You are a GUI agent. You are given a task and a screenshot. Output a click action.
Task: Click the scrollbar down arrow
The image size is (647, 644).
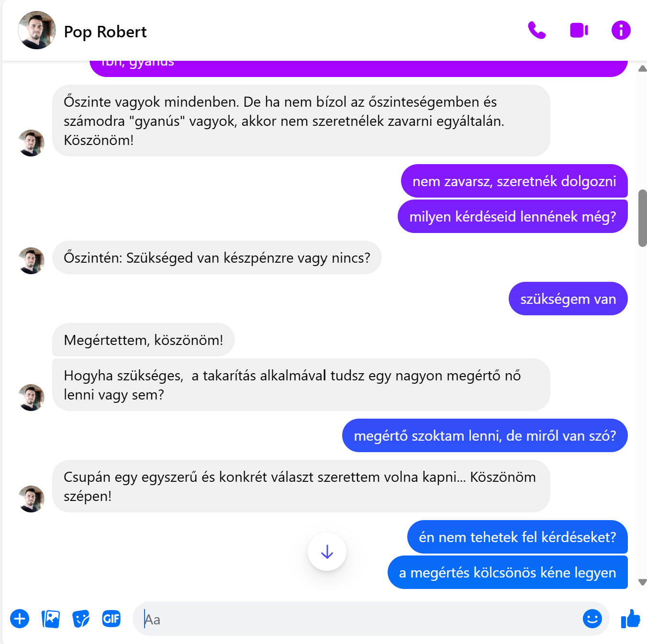point(643,582)
